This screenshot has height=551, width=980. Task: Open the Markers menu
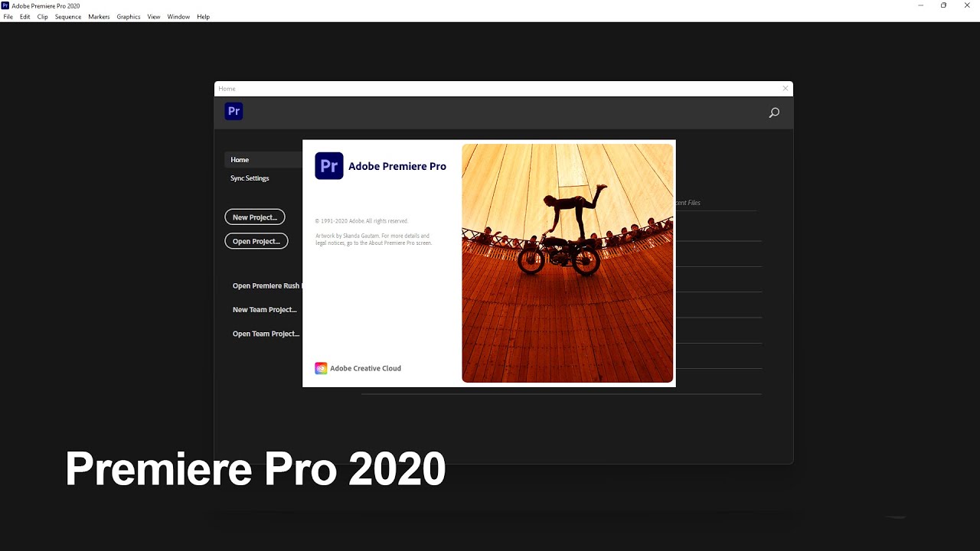(x=99, y=17)
